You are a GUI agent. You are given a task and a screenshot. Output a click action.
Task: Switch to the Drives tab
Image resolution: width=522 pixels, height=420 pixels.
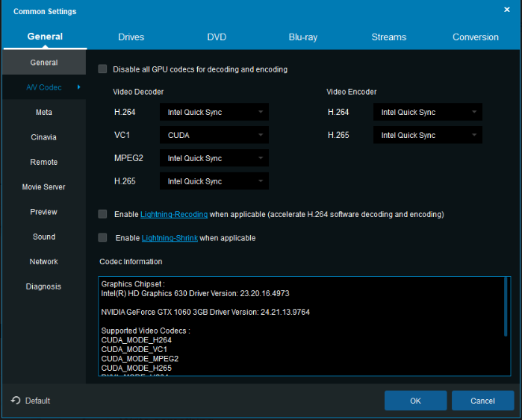click(131, 37)
